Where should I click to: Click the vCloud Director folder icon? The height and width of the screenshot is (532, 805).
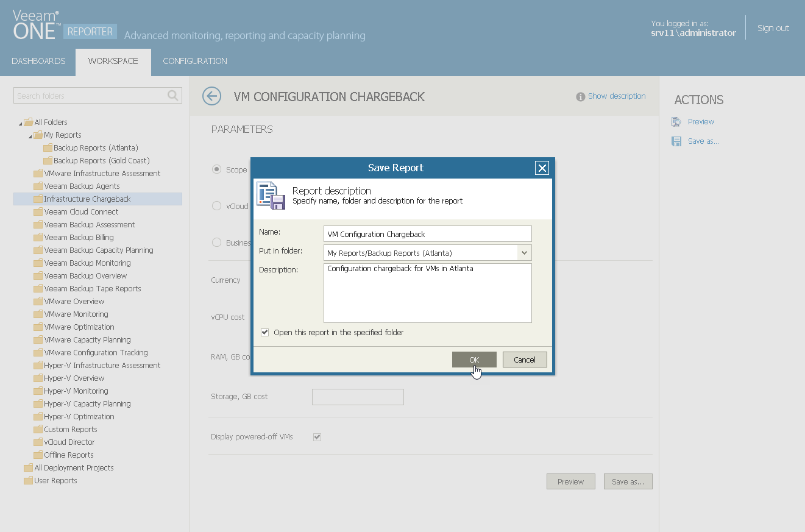point(38,442)
